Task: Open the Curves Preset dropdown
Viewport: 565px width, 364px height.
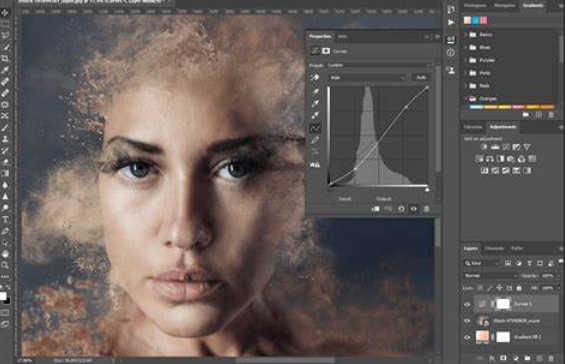Action: coord(379,65)
